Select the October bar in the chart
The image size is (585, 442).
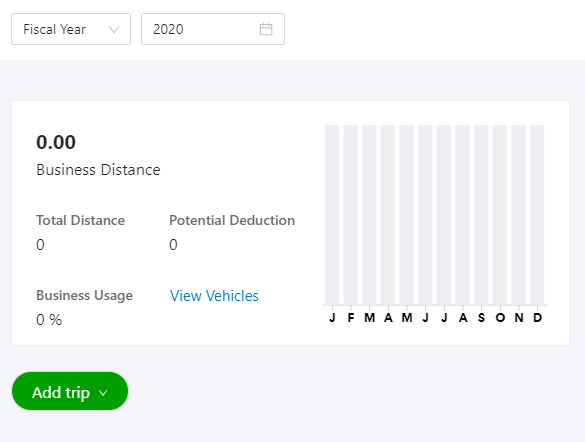pos(500,214)
